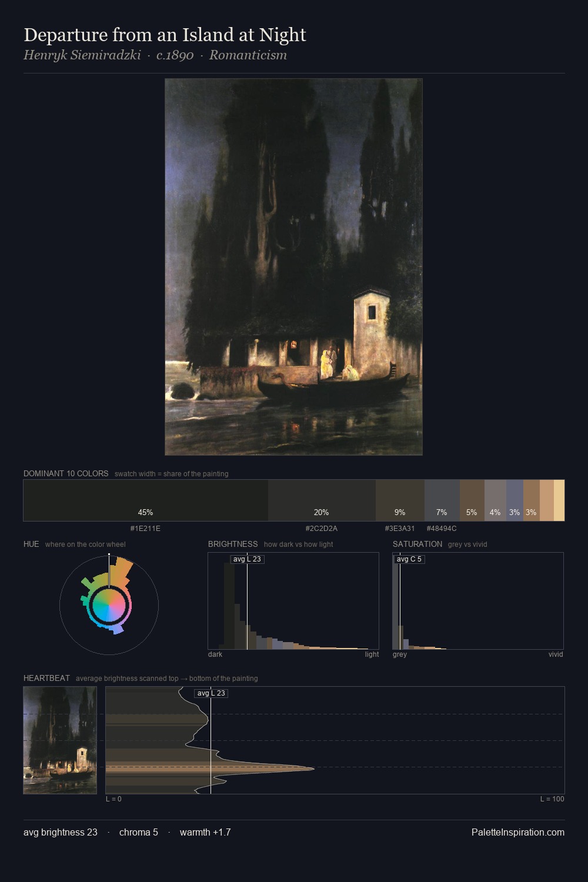Click the 'light' axis label under Brightness
Image resolution: width=588 pixels, height=882 pixels.
click(x=372, y=654)
